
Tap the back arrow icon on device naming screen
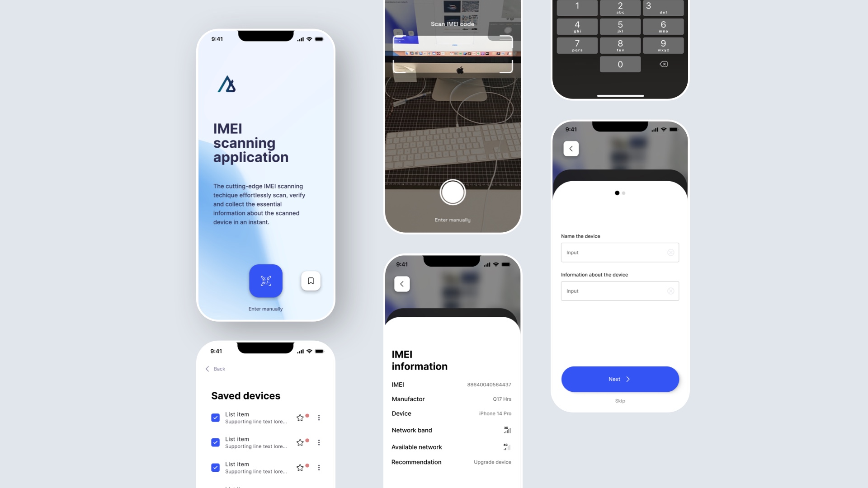pyautogui.click(x=571, y=148)
